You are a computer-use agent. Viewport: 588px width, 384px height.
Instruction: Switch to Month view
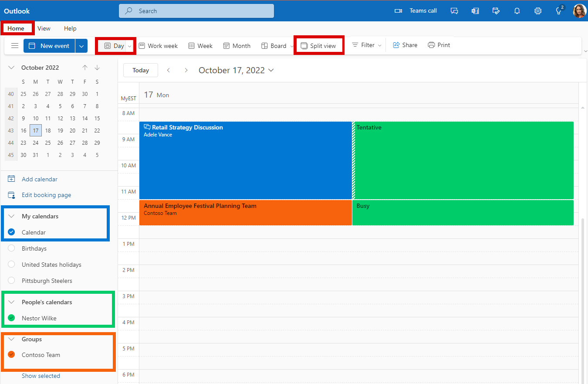click(237, 46)
